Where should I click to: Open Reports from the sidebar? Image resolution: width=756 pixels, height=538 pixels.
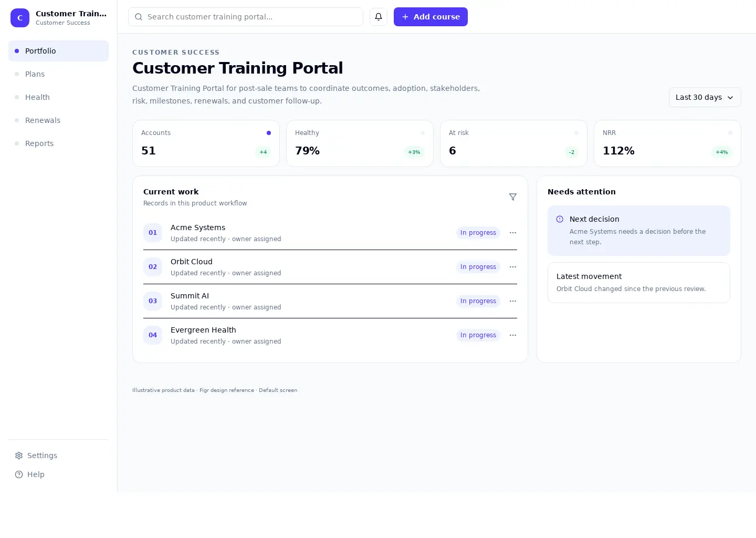click(59, 143)
